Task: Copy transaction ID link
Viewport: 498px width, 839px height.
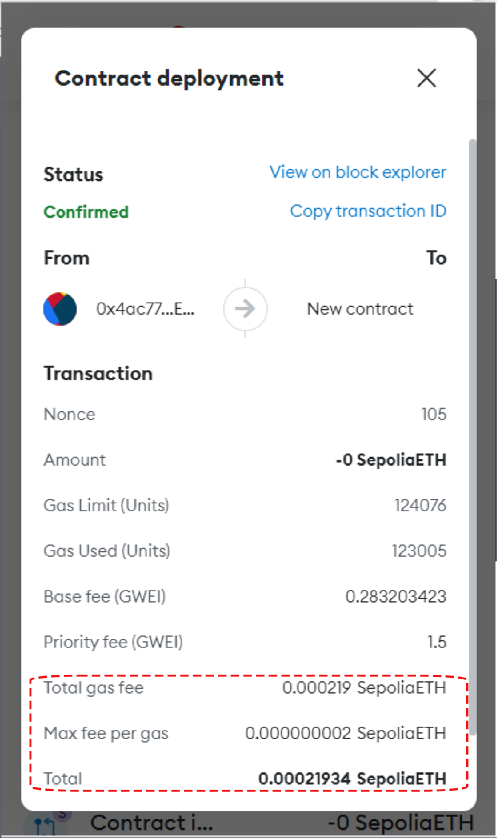Action: 368,211
